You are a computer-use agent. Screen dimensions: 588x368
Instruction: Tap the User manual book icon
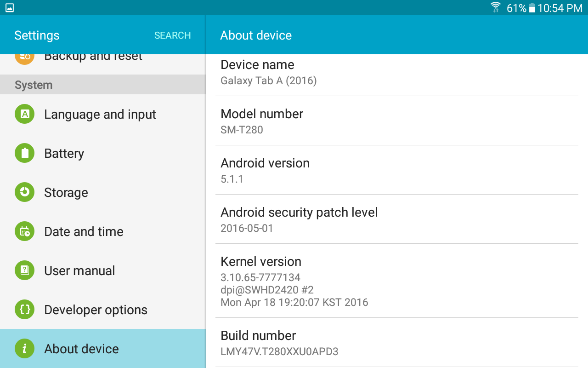click(x=25, y=270)
